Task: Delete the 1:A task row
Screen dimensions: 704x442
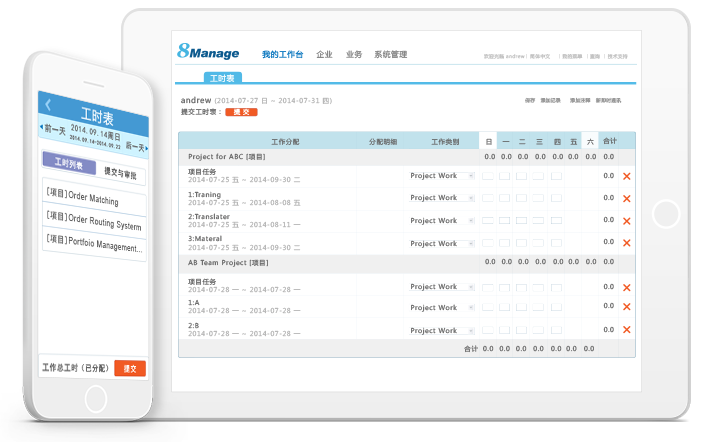Action: click(627, 307)
